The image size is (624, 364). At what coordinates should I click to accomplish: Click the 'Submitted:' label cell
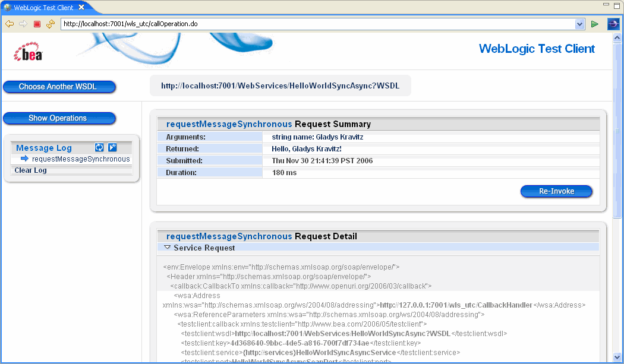[210, 161]
